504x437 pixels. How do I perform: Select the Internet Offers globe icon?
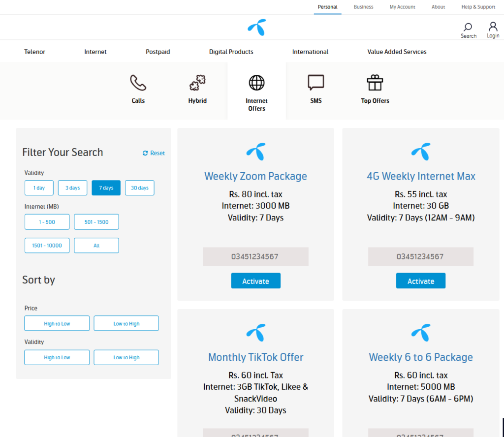point(256,83)
